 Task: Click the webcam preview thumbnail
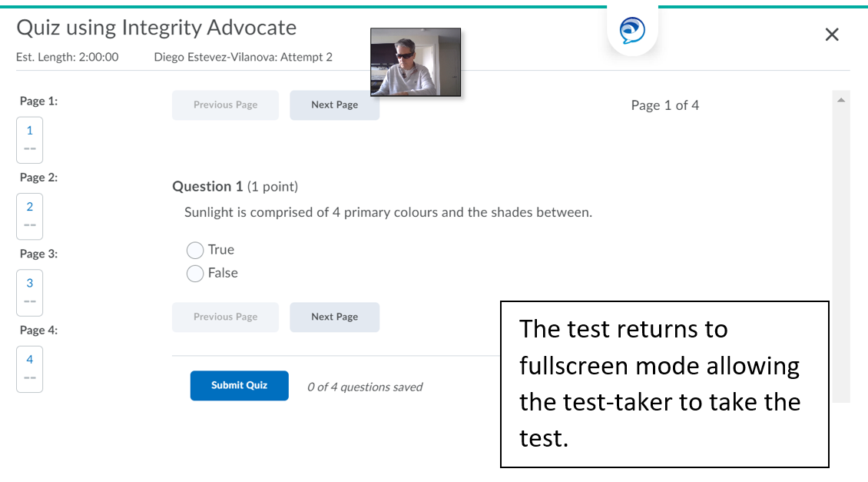pos(416,62)
